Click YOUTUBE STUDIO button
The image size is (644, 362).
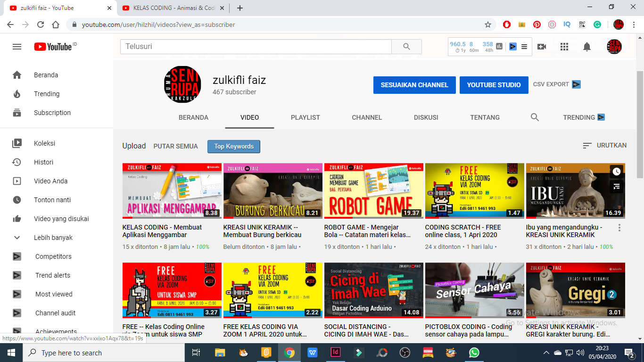coord(494,85)
